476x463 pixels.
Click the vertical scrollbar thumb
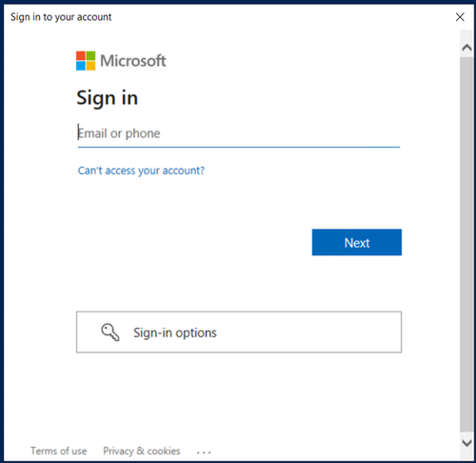(x=466, y=245)
